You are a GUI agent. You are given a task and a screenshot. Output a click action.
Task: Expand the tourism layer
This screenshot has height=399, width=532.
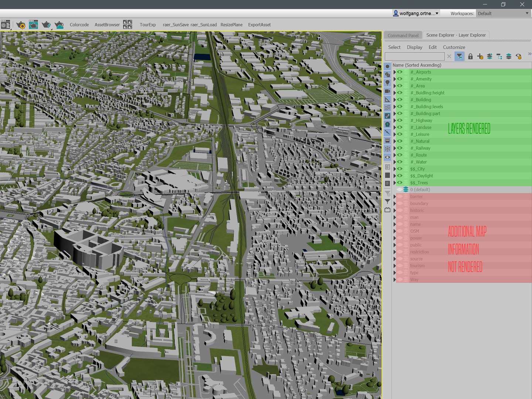coord(395,266)
